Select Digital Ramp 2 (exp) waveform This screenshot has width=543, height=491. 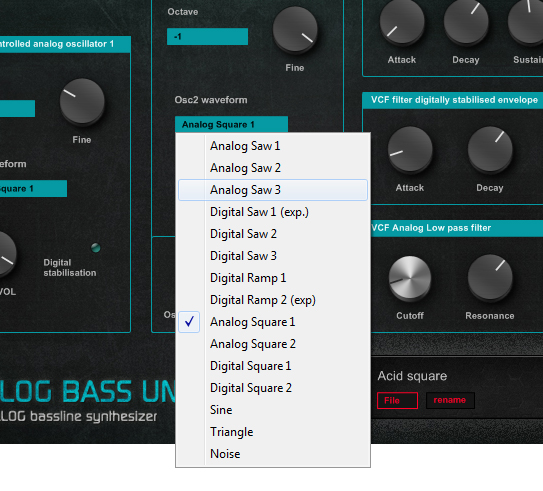click(x=273, y=300)
